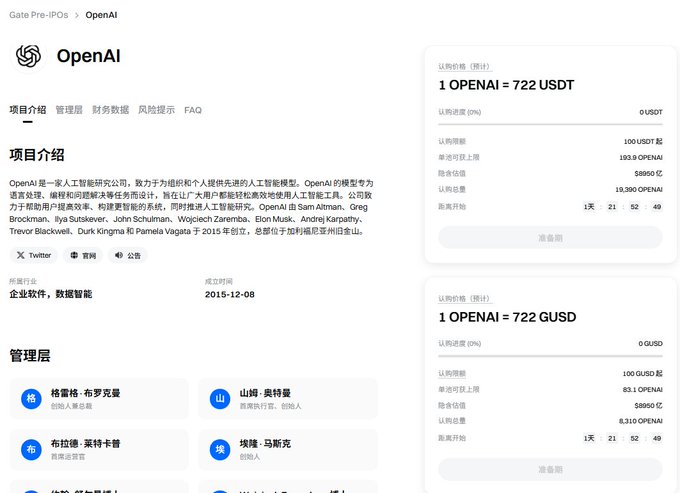Click the 0 GUSD progress amount
The width and height of the screenshot is (680, 493).
[651, 343]
